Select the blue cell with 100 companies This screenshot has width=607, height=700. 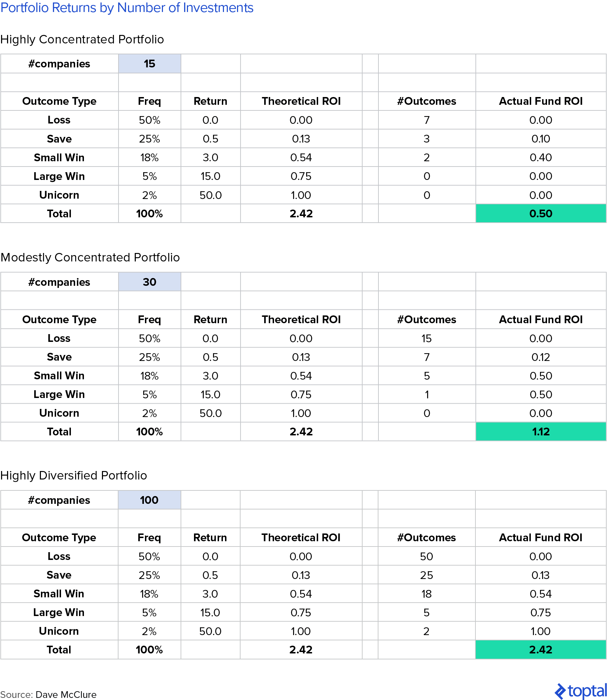pyautogui.click(x=149, y=500)
